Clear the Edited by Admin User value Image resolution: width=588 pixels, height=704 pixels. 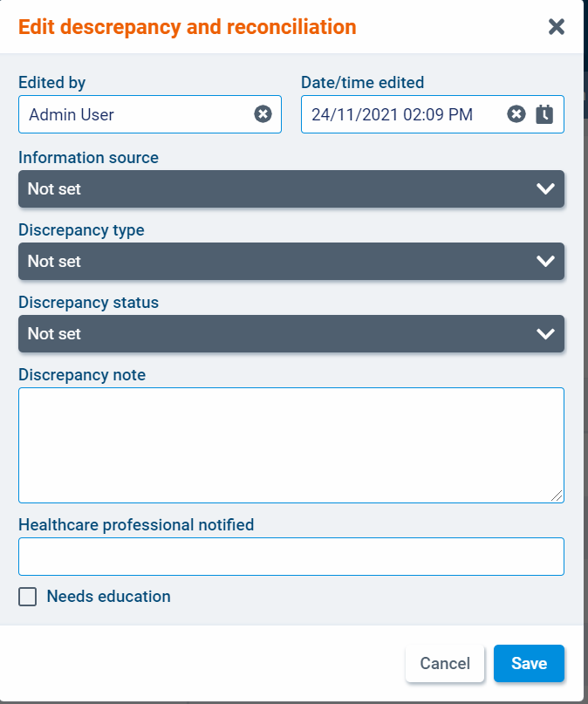coord(263,114)
